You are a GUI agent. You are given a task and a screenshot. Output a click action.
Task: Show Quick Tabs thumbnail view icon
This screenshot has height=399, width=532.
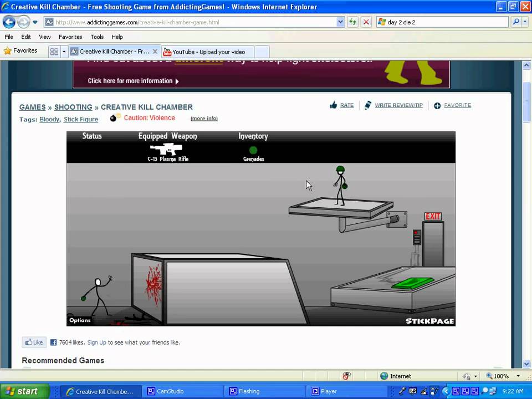coord(54,52)
